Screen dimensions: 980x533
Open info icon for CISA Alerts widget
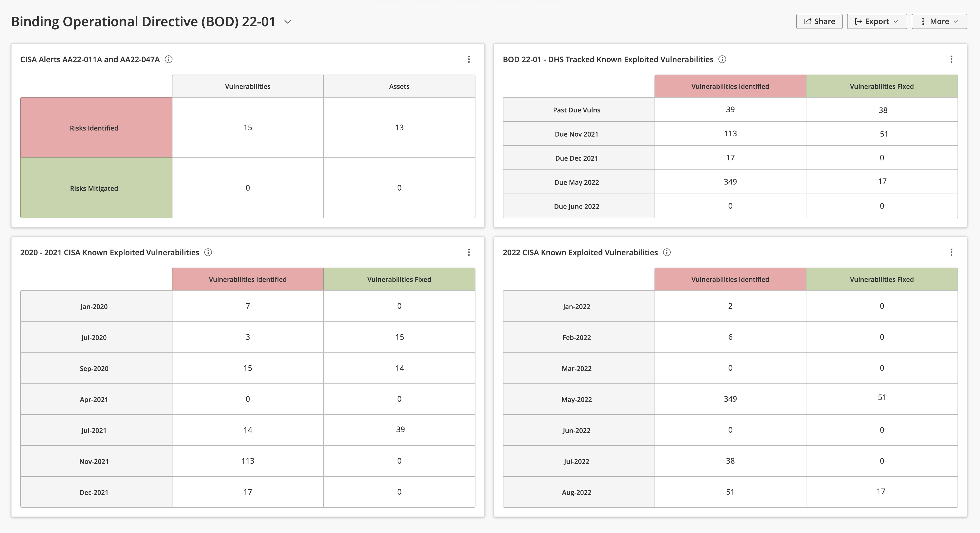coord(169,59)
